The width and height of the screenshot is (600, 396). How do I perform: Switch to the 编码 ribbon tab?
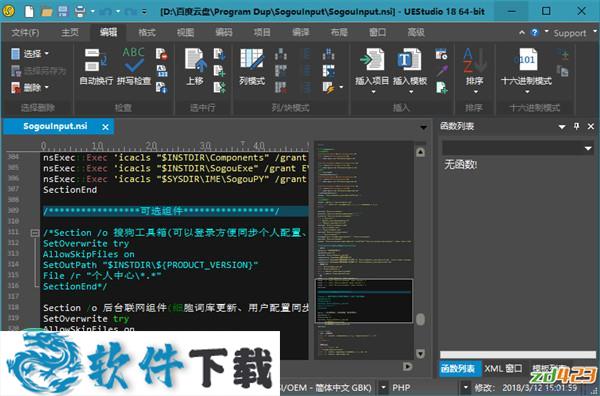[x=224, y=33]
